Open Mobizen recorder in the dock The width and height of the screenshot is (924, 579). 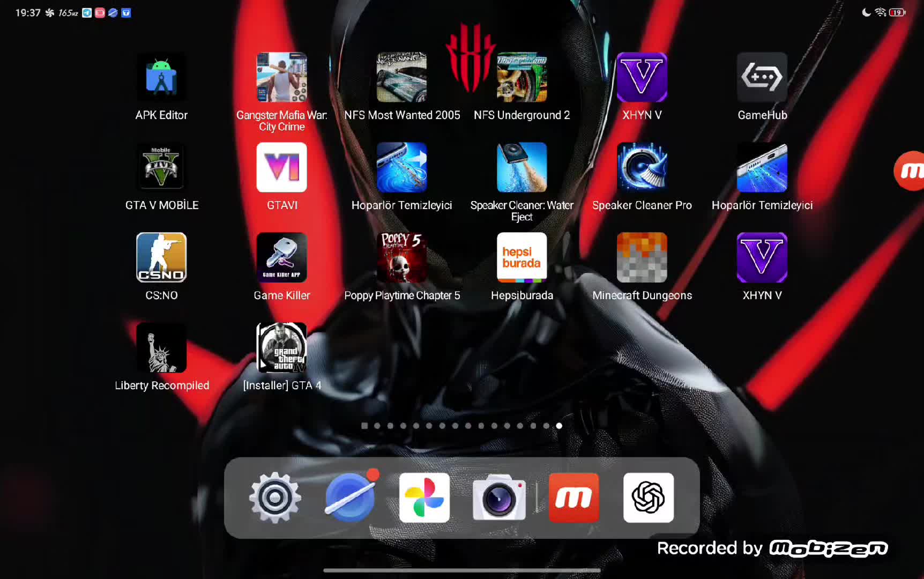point(573,498)
